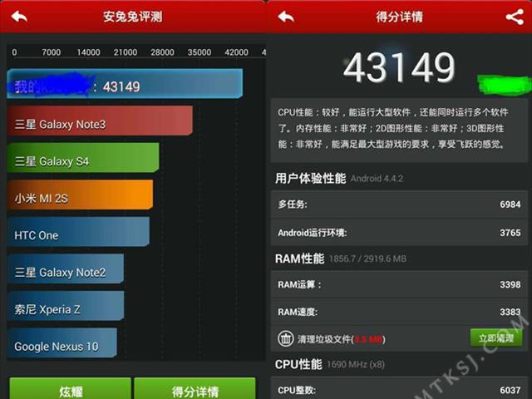Tap the RAM性能 section heading
The height and width of the screenshot is (399, 532).
point(299,259)
